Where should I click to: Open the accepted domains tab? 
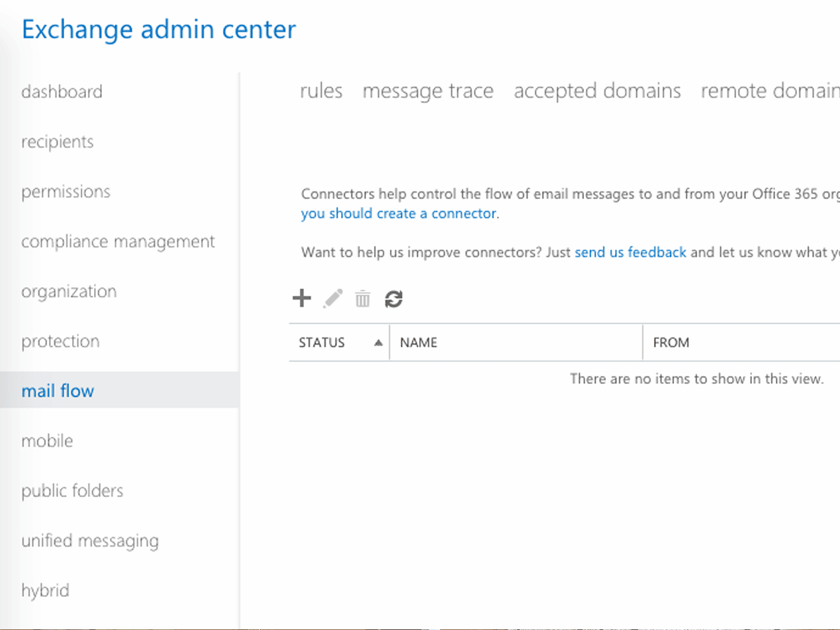[597, 91]
